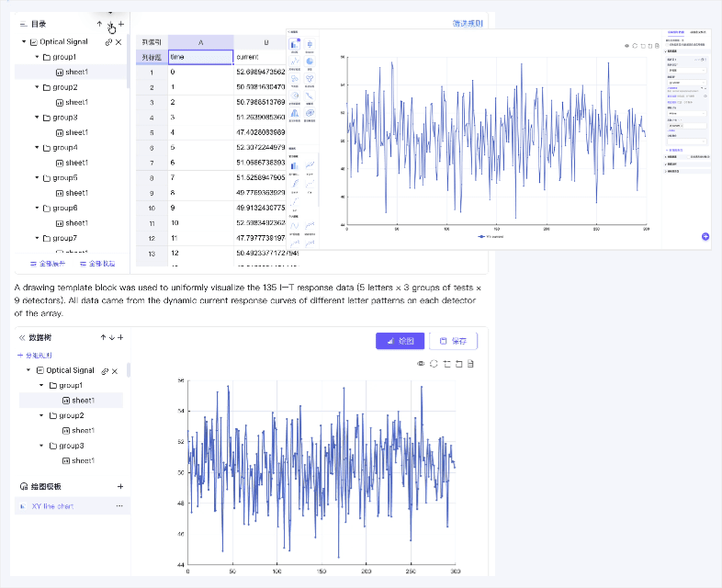Click the blue plus rule link under 数据树
Image resolution: width=722 pixels, height=588 pixels.
35,355
